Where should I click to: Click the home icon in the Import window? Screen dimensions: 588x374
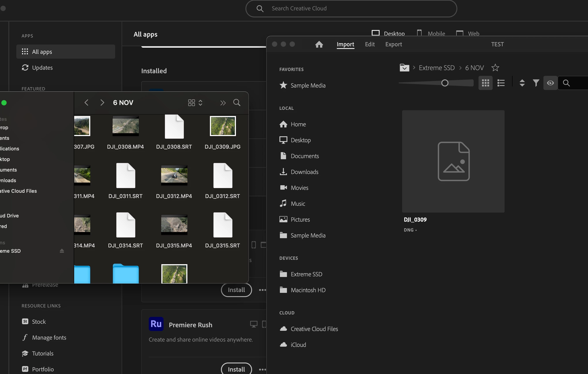(319, 44)
